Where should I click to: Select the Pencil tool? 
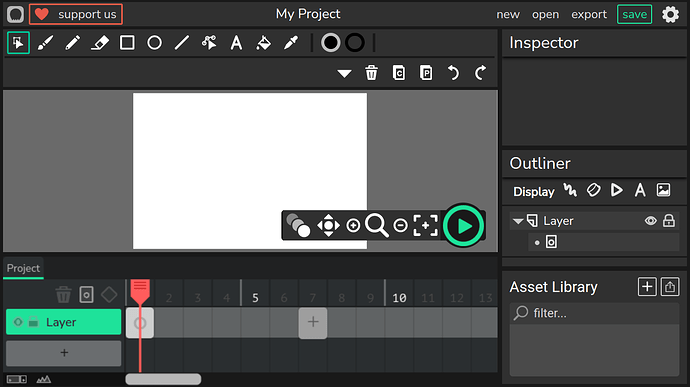point(73,43)
